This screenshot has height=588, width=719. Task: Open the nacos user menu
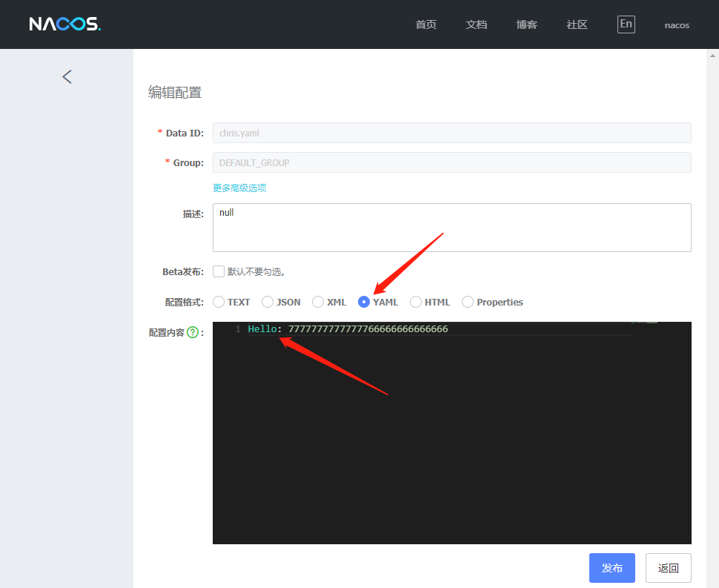(x=677, y=25)
